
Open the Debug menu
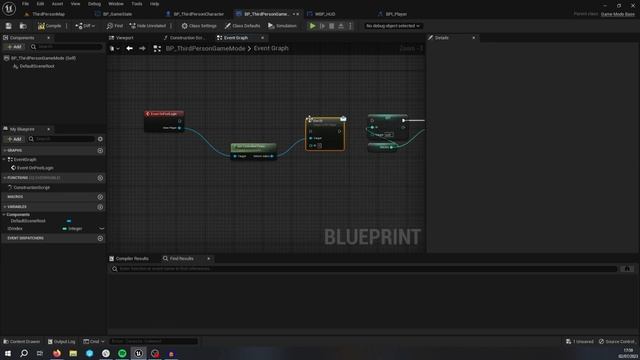[94, 4]
